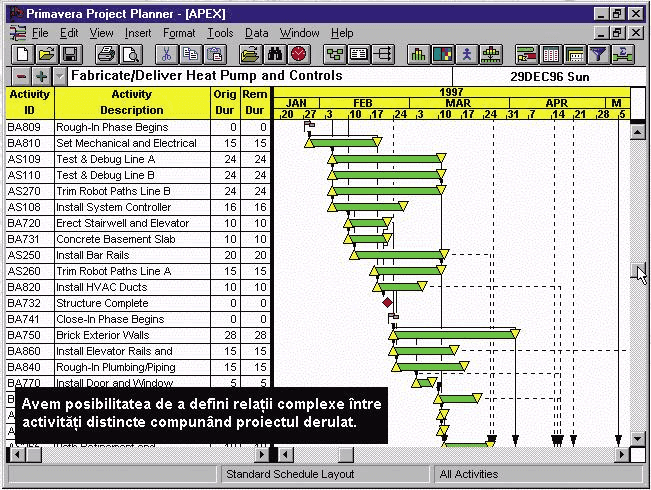The image size is (651, 490).
Task: Click the summarize sigma bar icon
Action: pos(623,54)
